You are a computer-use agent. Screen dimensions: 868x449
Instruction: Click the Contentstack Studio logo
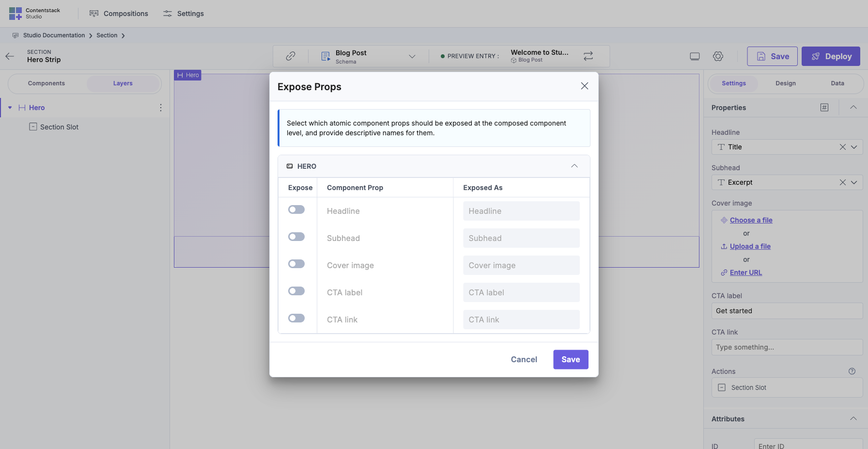pos(34,14)
